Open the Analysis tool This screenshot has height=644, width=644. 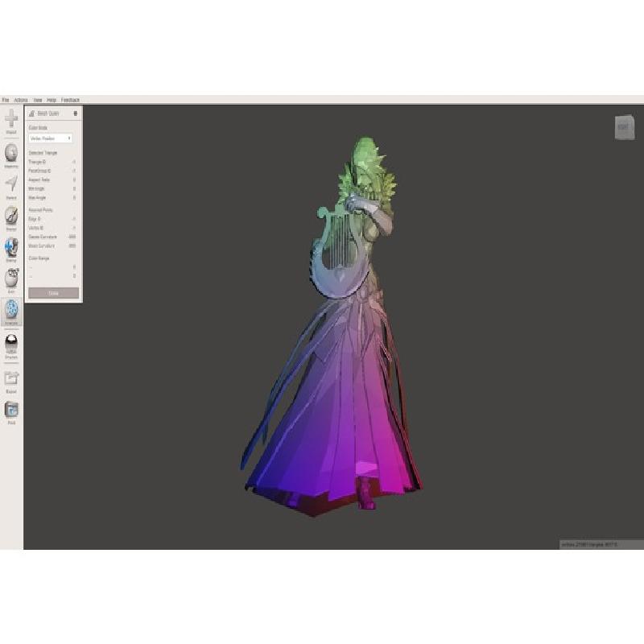[x=11, y=311]
